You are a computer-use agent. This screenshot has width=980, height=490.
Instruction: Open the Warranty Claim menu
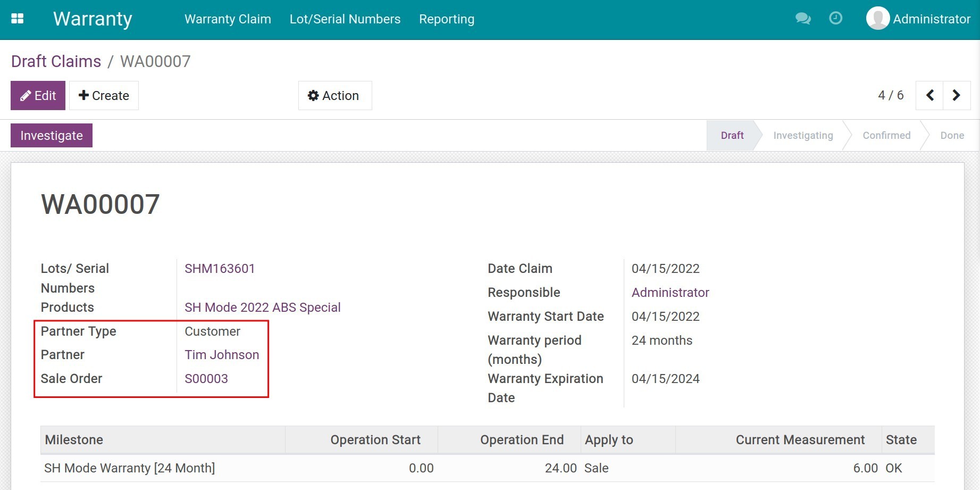coord(228,19)
